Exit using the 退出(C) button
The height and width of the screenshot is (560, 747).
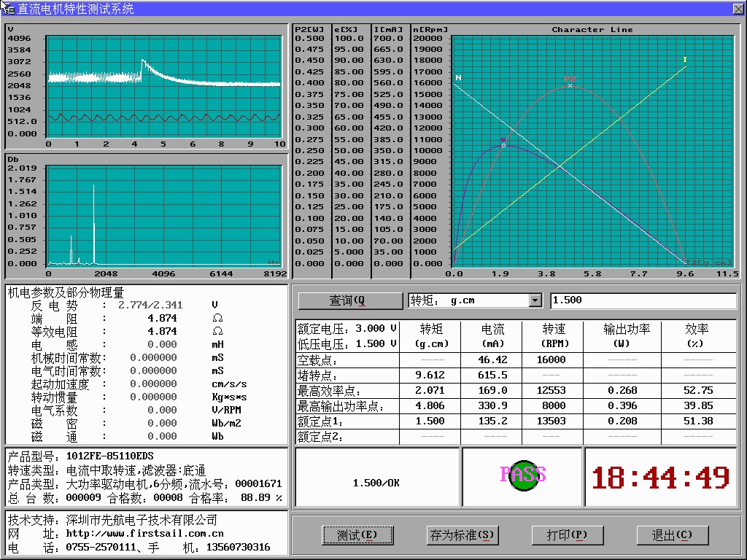pyautogui.click(x=672, y=535)
